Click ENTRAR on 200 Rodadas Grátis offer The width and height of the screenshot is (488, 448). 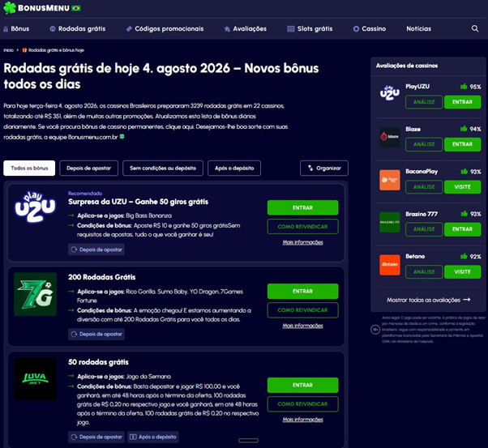[302, 291]
